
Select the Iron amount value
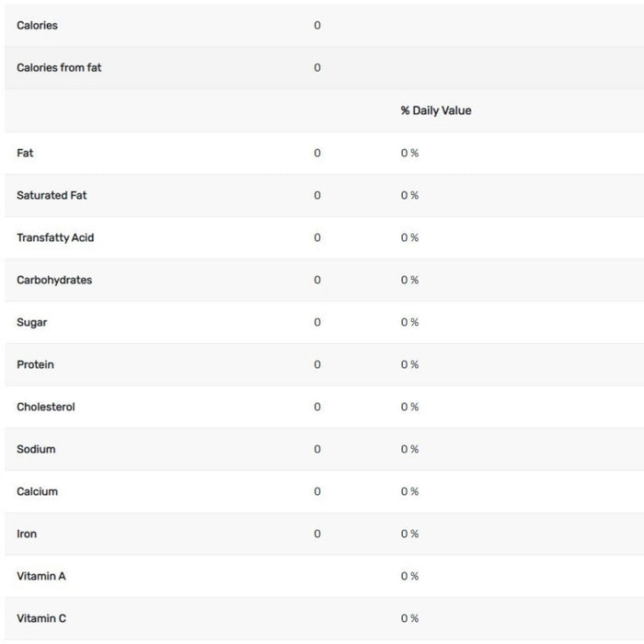pos(317,534)
